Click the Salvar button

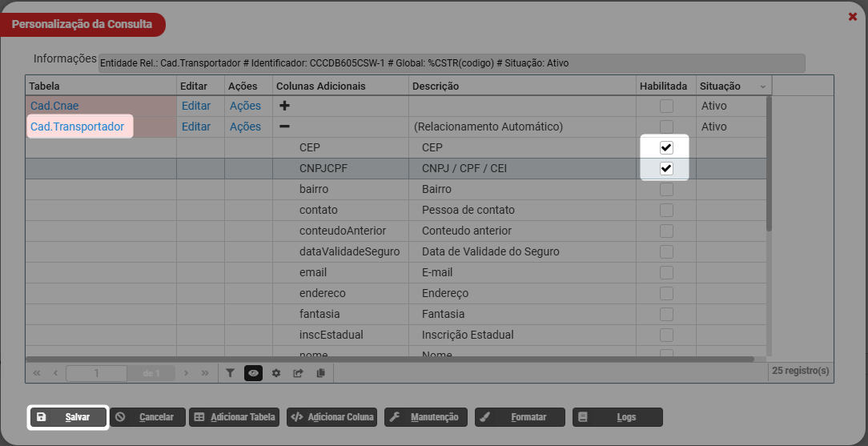[68, 417]
